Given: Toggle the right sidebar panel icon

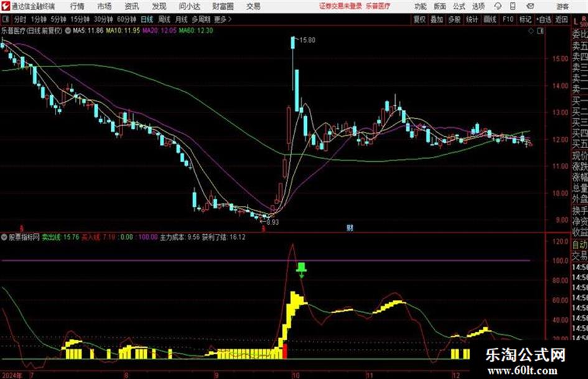Looking at the screenshot, I should pyautogui.click(x=540, y=31).
